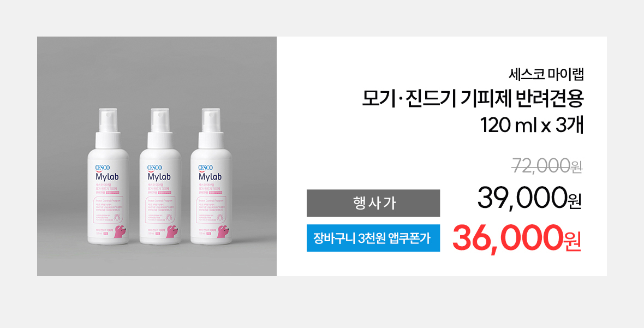Image resolution: width=644 pixels, height=328 pixels.
Task: Click the left Mylab spray bottle
Action: [108, 176]
